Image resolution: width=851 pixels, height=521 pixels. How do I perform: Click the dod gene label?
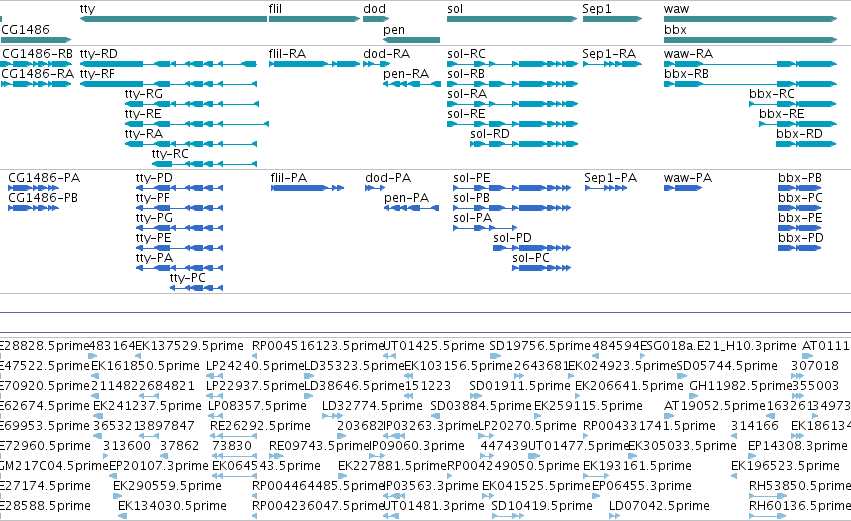tap(374, 9)
